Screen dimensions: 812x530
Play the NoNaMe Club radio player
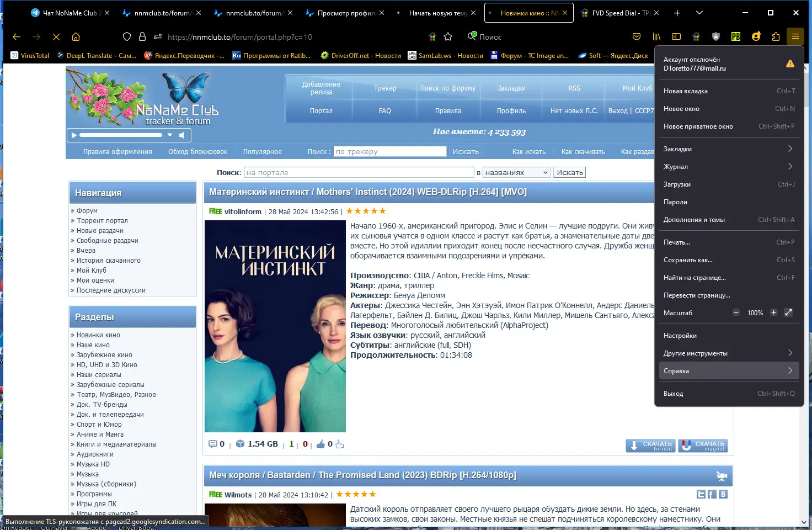pyautogui.click(x=74, y=135)
